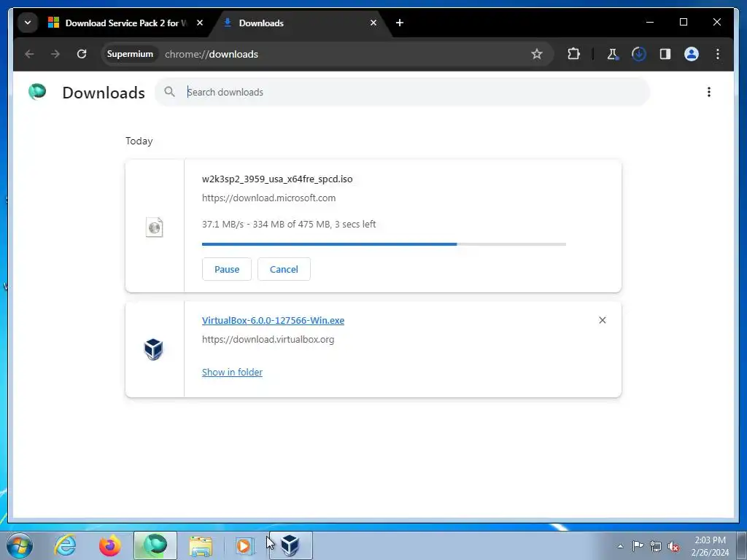747x560 pixels.
Task: Open VirtualBox-6.0.0-127566-Win.exe link
Action: (x=273, y=321)
